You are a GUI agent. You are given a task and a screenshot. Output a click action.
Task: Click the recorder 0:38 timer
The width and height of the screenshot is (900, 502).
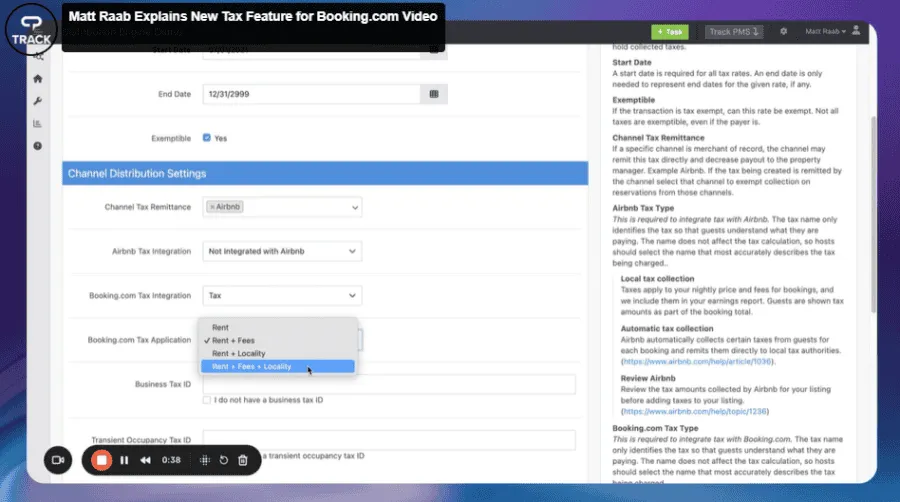171,460
